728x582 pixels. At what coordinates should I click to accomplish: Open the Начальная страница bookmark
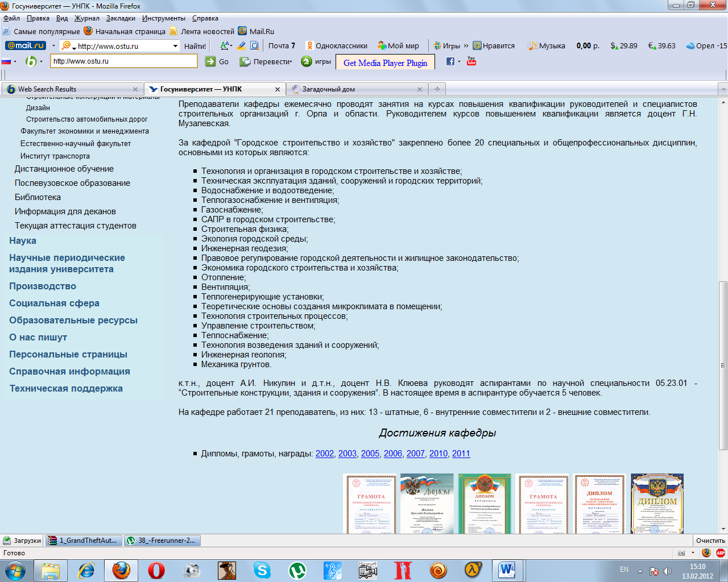pos(125,31)
